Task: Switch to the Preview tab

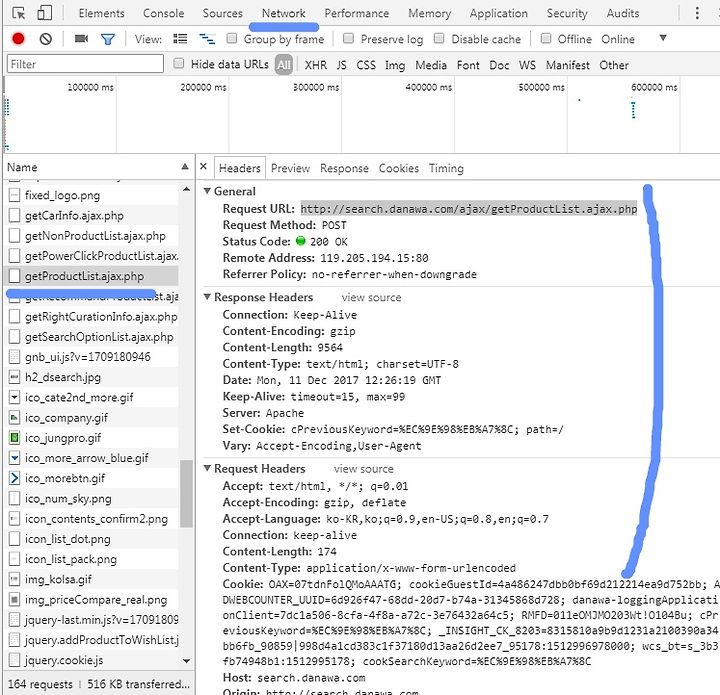Action: [x=291, y=168]
